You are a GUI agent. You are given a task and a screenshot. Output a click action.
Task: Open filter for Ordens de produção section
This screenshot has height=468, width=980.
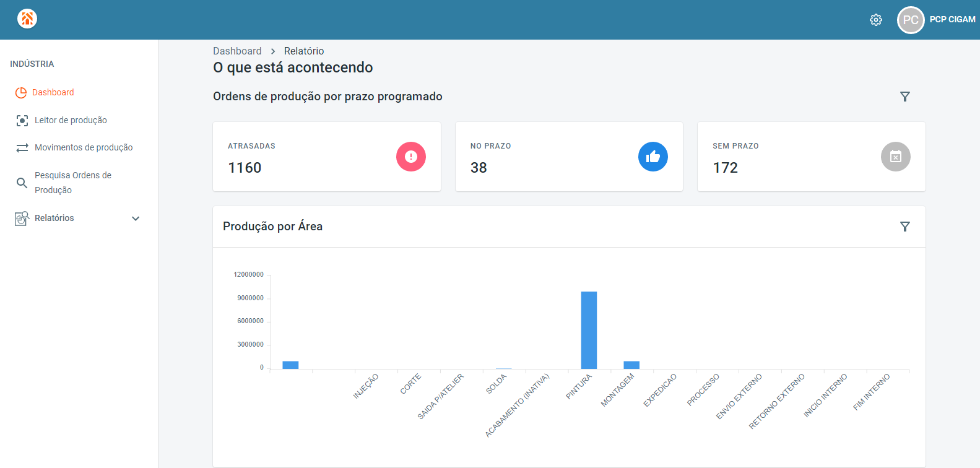tap(904, 97)
